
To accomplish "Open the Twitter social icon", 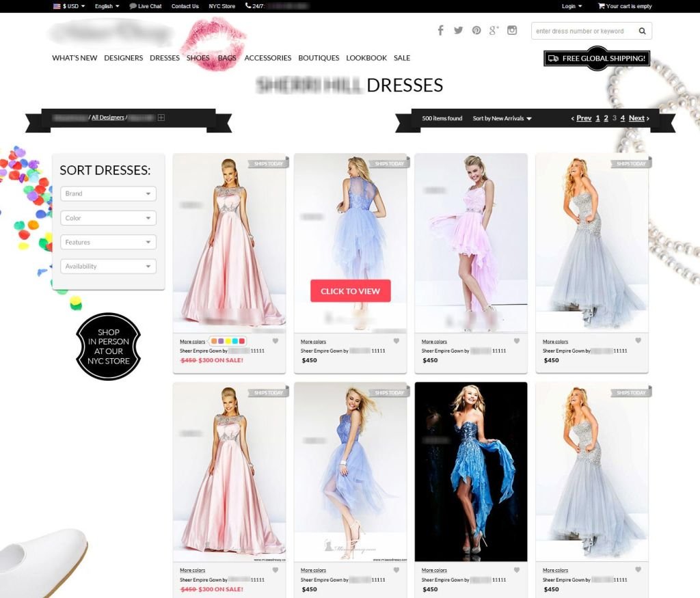I will tap(458, 30).
